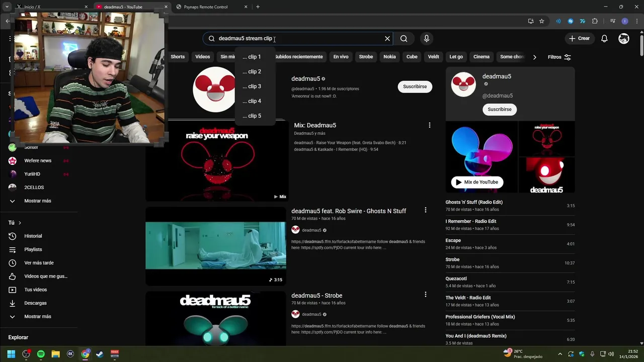Viewport: 644px width, 362px height.
Task: Open Steam from the taskbar
Action: [x=100, y=354]
